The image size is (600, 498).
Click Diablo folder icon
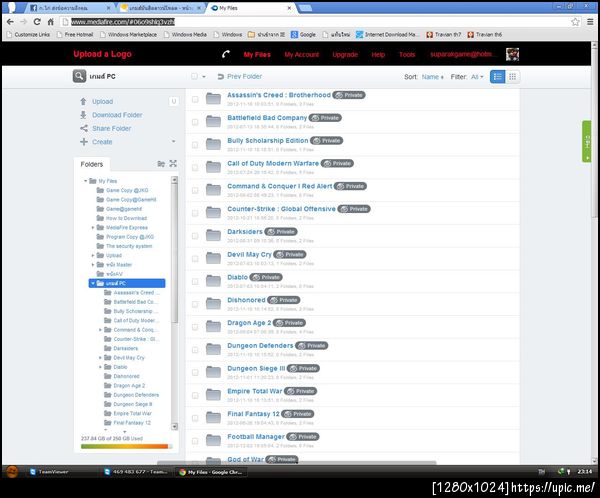click(213, 281)
